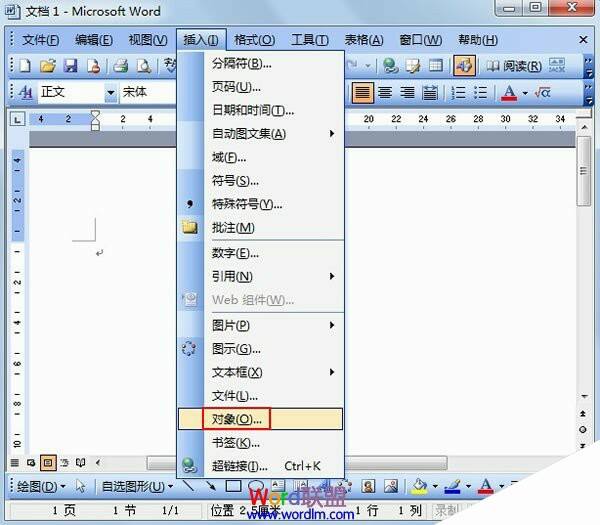Screen dimensions: 600x525
Task: Open file folder icon in toolbar
Action: [x=47, y=66]
